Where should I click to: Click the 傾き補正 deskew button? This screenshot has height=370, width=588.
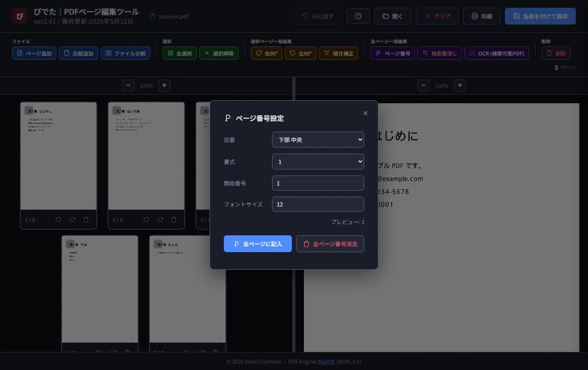(338, 53)
